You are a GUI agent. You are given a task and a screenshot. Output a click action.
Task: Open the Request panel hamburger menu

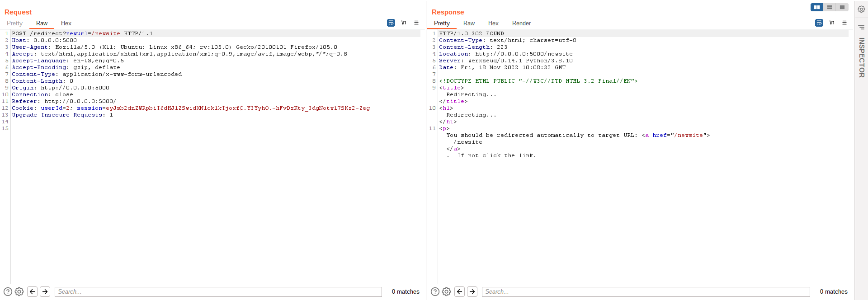pyautogui.click(x=416, y=23)
